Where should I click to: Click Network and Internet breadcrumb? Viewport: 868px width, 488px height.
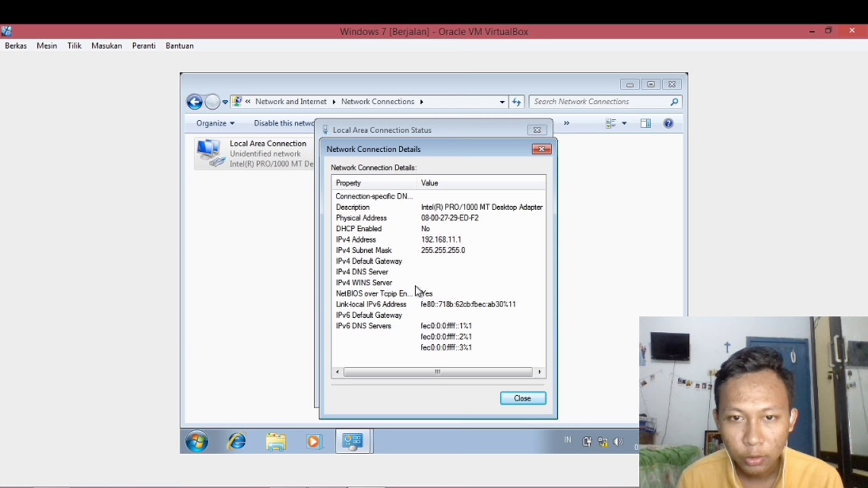click(x=291, y=102)
